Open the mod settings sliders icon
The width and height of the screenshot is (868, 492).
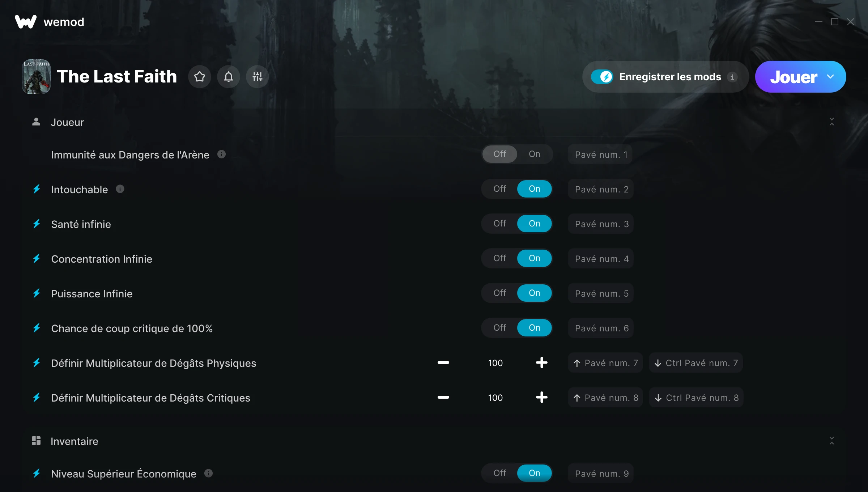258,77
